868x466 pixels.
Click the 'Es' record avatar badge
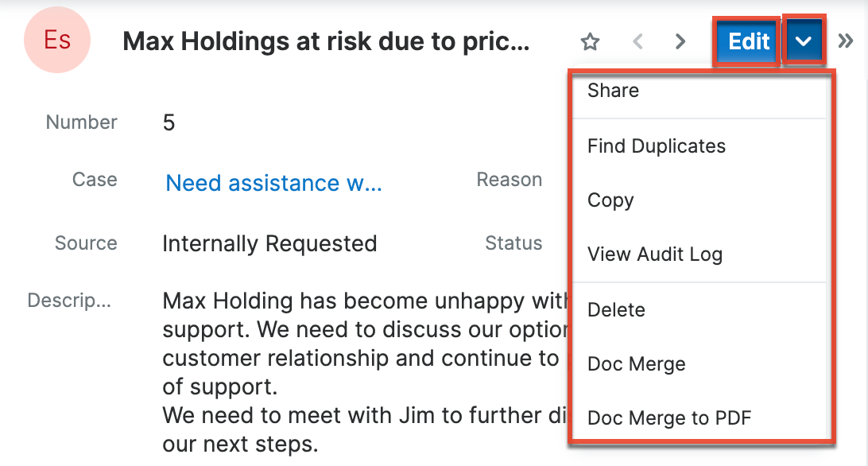point(57,41)
